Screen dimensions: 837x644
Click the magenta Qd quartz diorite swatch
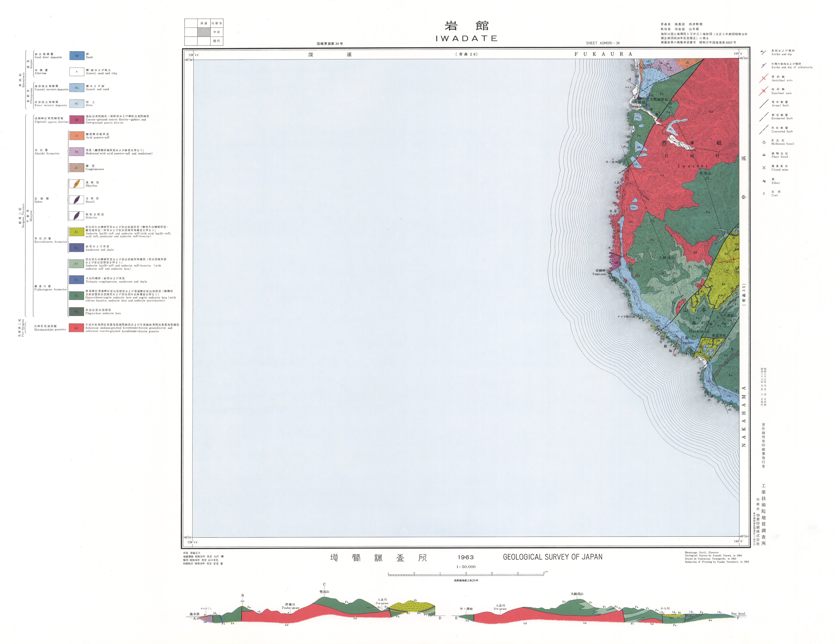tap(77, 120)
